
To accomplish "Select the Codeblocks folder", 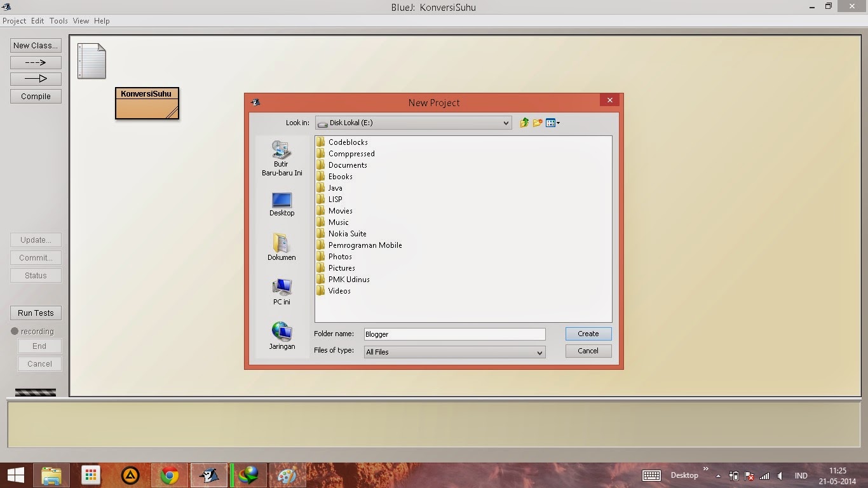I will tap(342, 142).
